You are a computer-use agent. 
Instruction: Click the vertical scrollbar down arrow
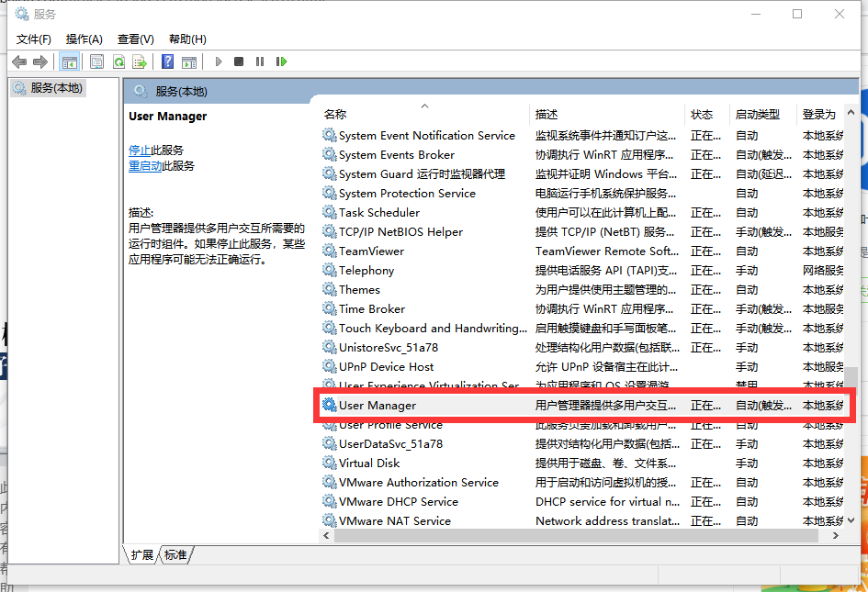tap(851, 520)
